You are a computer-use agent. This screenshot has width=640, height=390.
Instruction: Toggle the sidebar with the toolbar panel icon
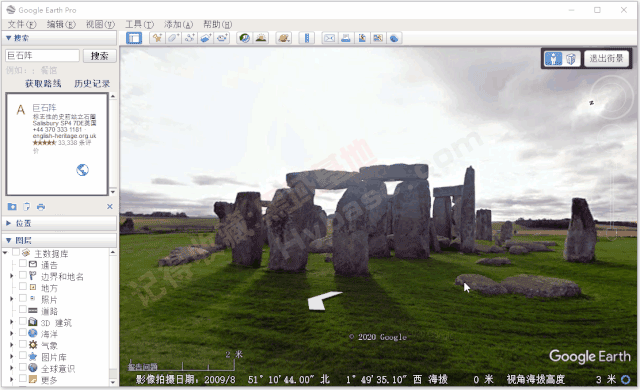click(x=134, y=38)
